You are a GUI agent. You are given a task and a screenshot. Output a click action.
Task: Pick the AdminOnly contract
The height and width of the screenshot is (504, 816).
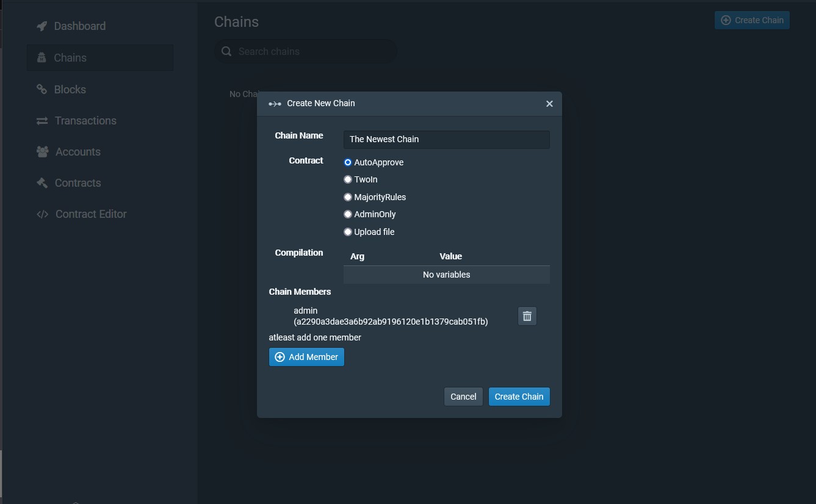coord(348,214)
